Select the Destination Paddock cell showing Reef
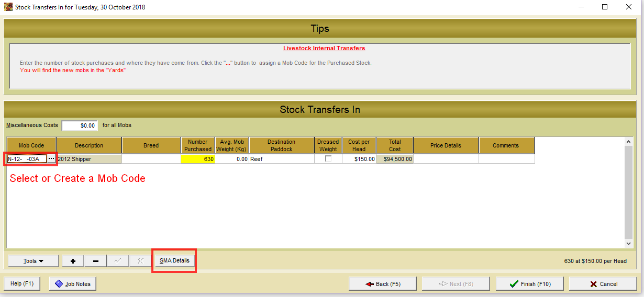644x297 pixels. tap(282, 159)
